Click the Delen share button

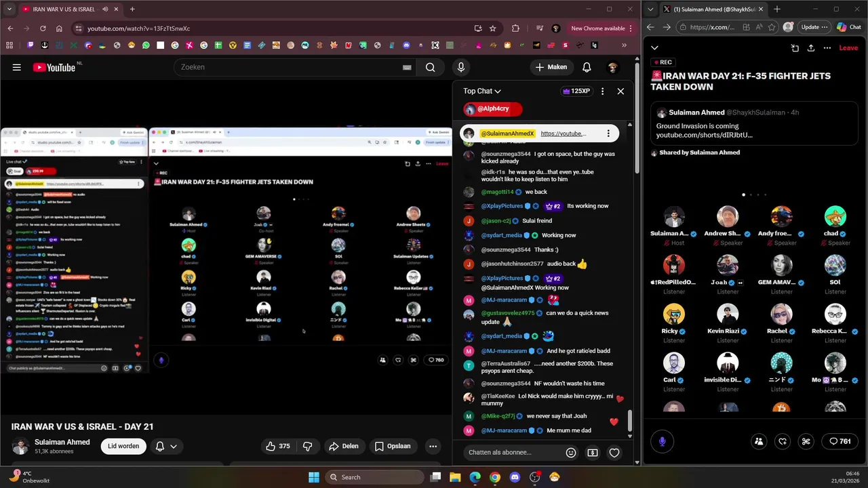point(343,446)
